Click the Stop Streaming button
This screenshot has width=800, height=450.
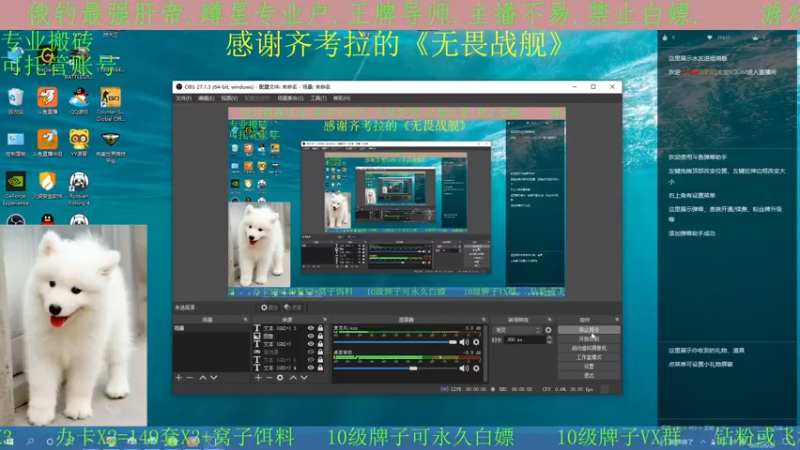click(x=589, y=330)
